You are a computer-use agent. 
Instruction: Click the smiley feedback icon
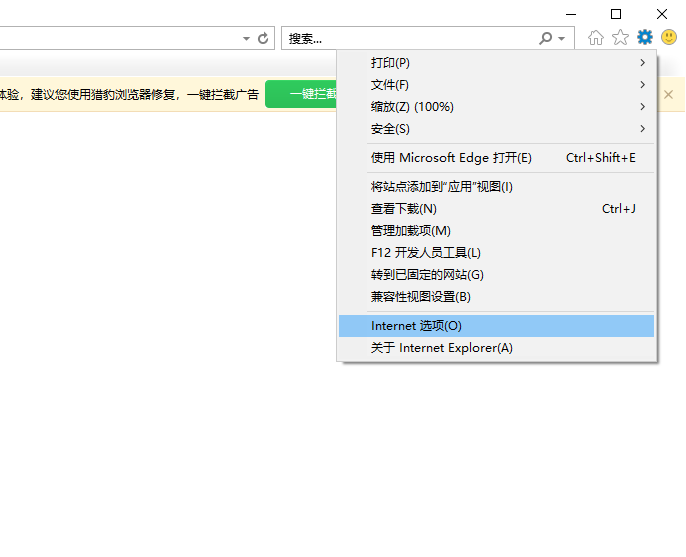coord(669,38)
